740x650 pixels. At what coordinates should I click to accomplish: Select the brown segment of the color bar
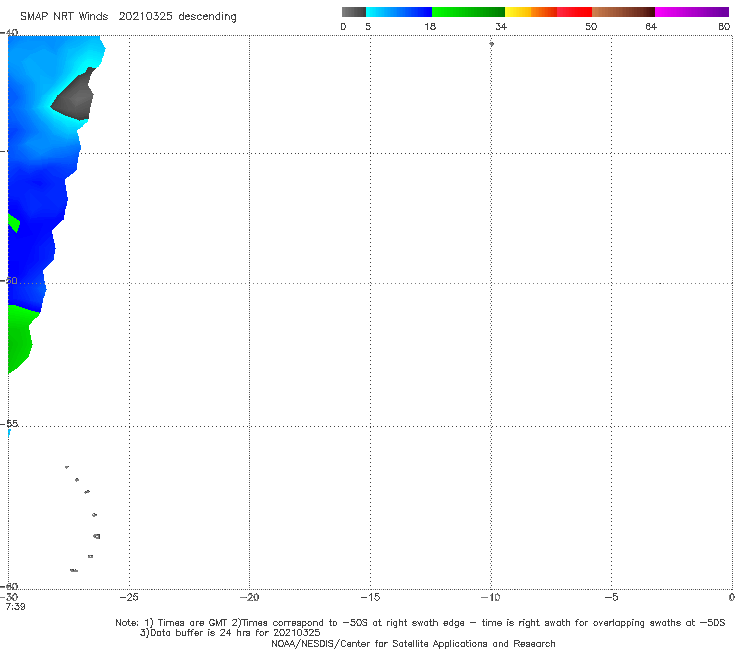click(x=623, y=12)
